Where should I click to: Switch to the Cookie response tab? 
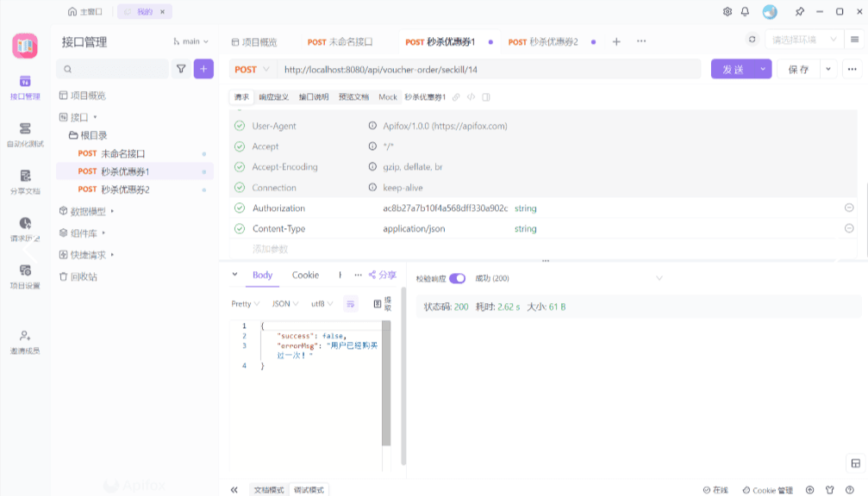[305, 276]
